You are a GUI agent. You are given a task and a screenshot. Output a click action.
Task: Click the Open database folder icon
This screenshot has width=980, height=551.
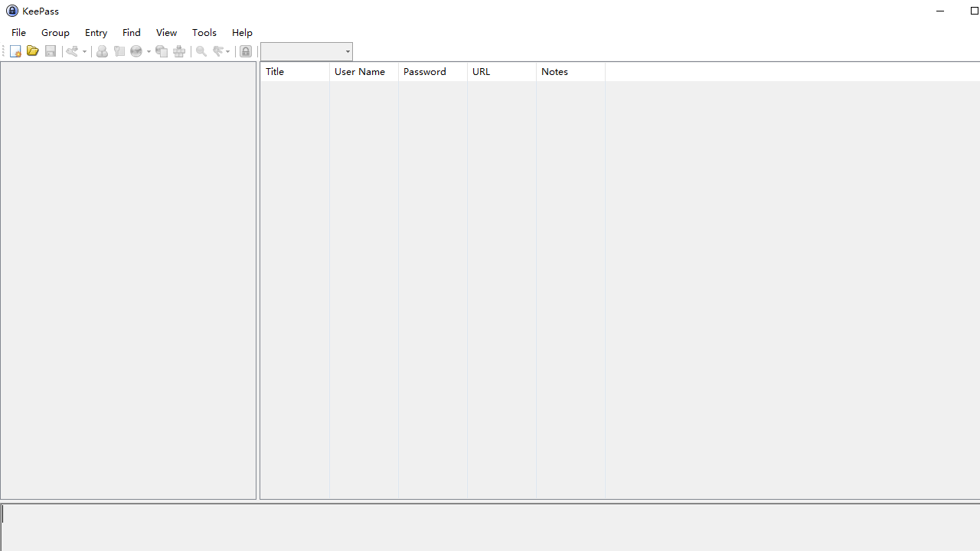tap(32, 51)
